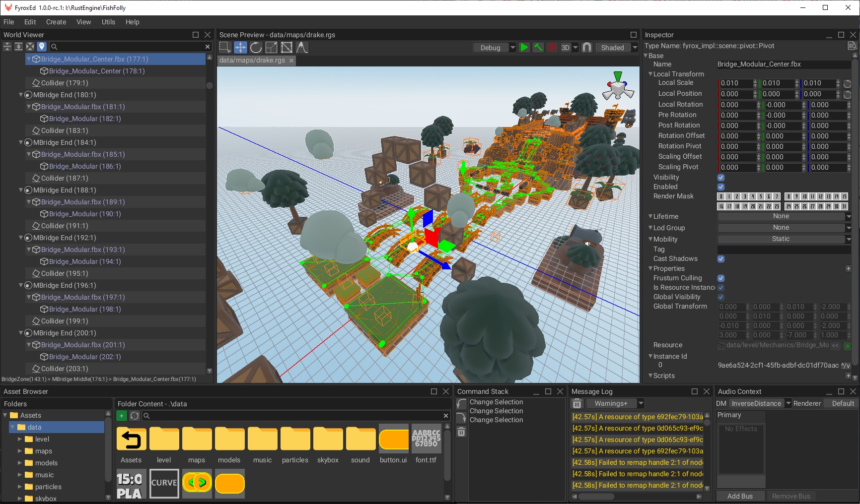Open the Mobility Static dropdown
860x504 pixels.
point(785,239)
